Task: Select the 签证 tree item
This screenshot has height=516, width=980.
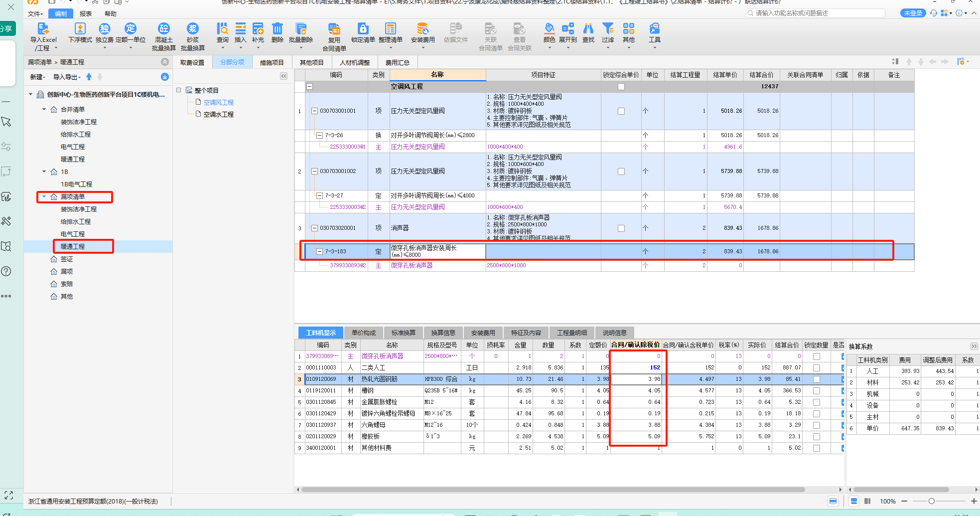Action: point(67,259)
